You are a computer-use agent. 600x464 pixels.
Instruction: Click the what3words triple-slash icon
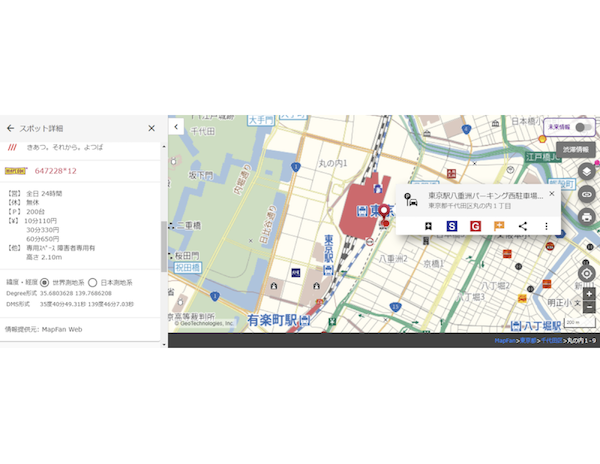pyautogui.click(x=12, y=147)
